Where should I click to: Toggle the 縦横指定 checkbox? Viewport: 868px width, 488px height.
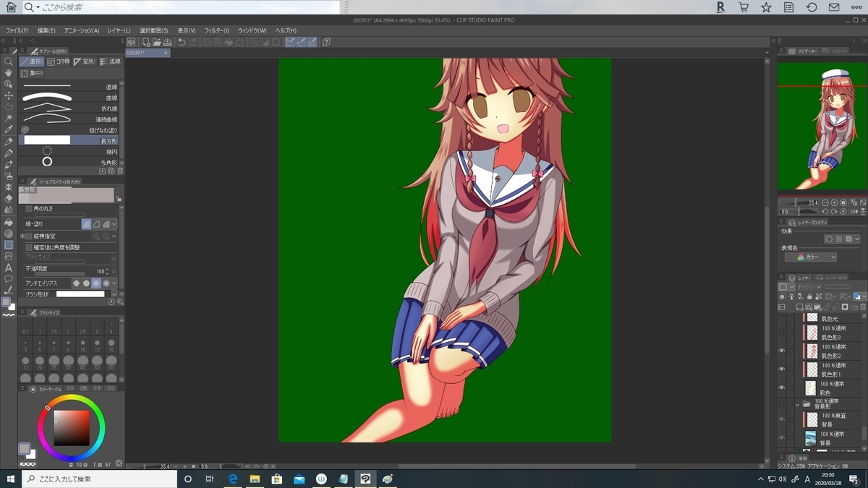29,236
